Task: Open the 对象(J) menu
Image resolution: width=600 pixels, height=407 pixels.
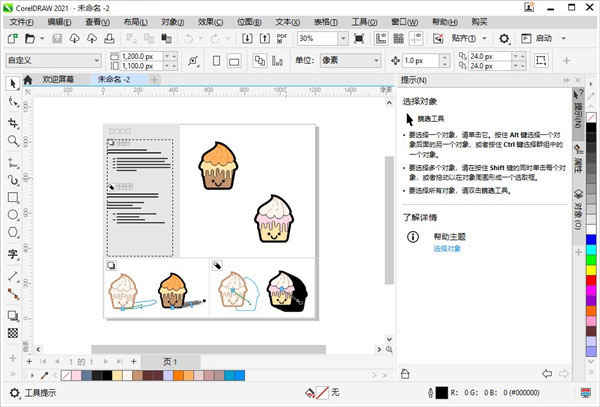Action: pos(173,22)
